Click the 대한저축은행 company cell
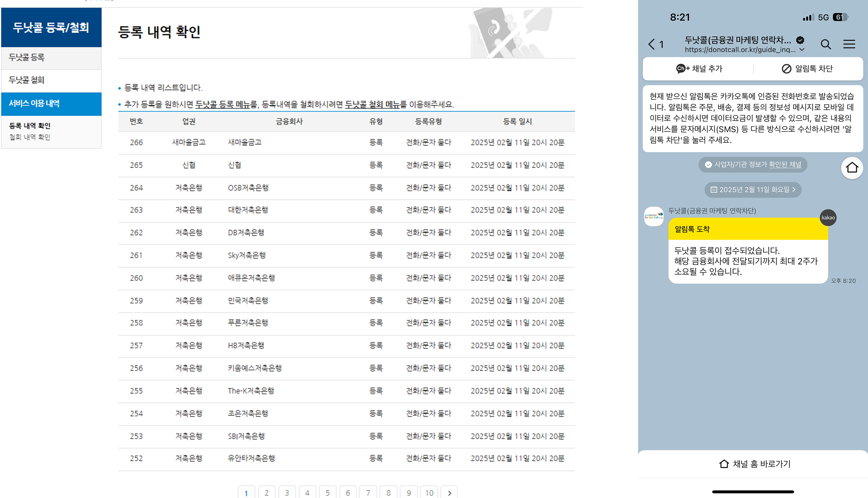 pyautogui.click(x=248, y=210)
